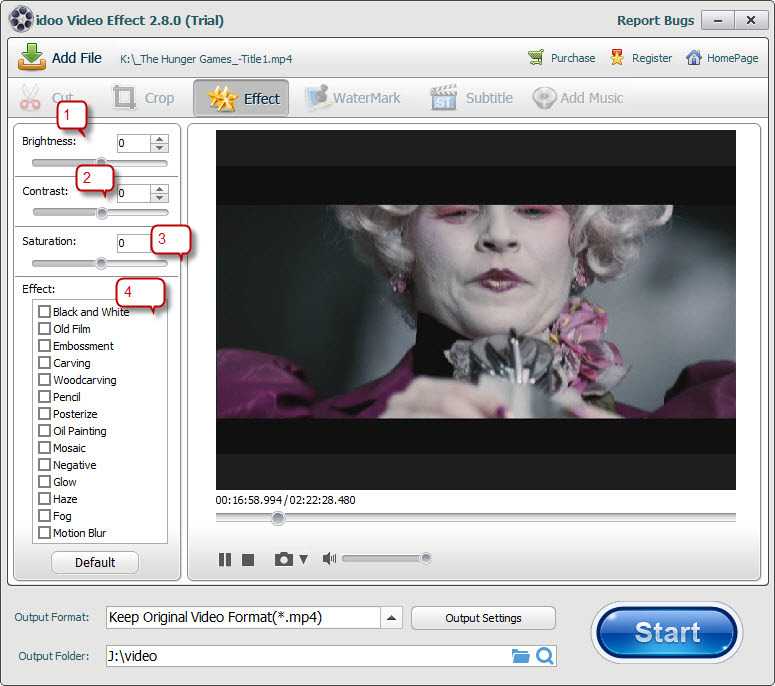The image size is (775, 686).
Task: Click the Saturation slider handle
Action: 100,264
